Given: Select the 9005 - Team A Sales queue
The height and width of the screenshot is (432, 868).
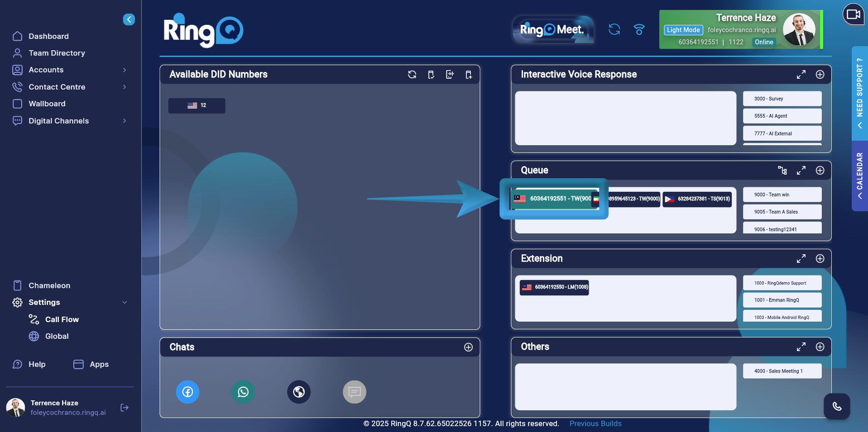Looking at the screenshot, I should pos(782,212).
